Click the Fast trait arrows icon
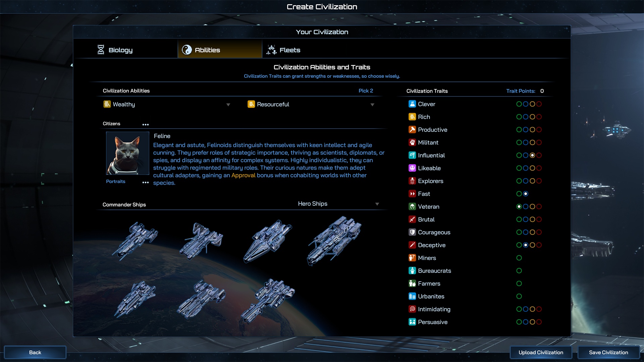Viewport: 644px width, 362px height. tap(412, 194)
